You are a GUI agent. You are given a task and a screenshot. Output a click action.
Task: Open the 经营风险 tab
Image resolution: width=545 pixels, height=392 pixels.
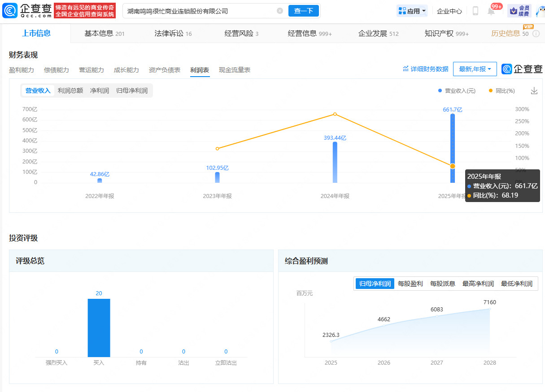[x=241, y=34]
